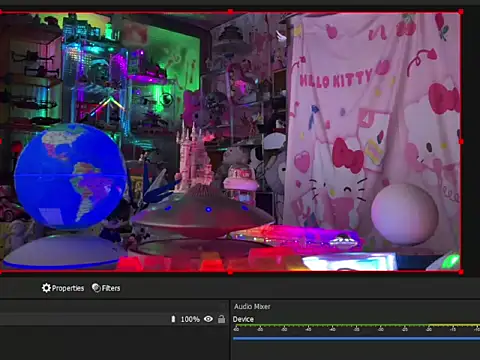
Task: Click the blue Device volume slider
Action: 356,338
